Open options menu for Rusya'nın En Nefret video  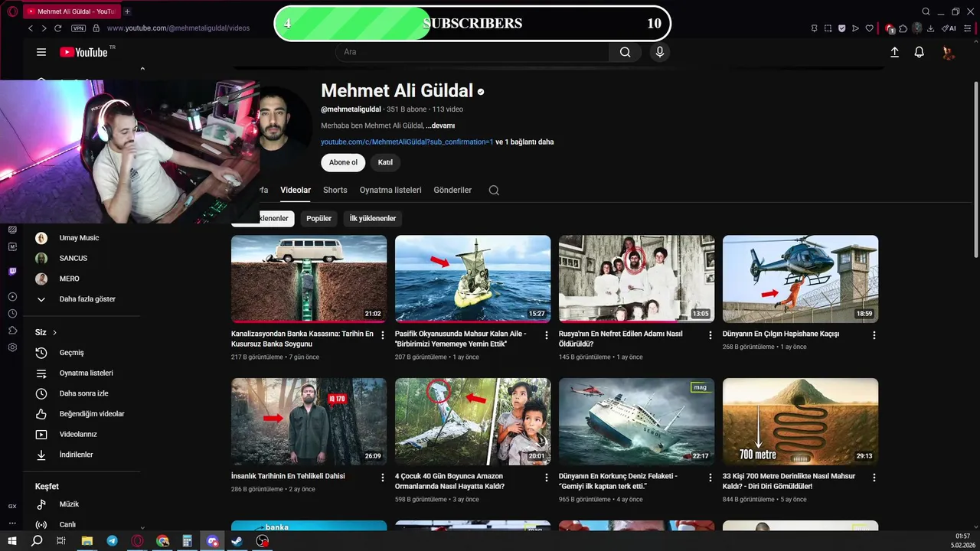pyautogui.click(x=710, y=335)
